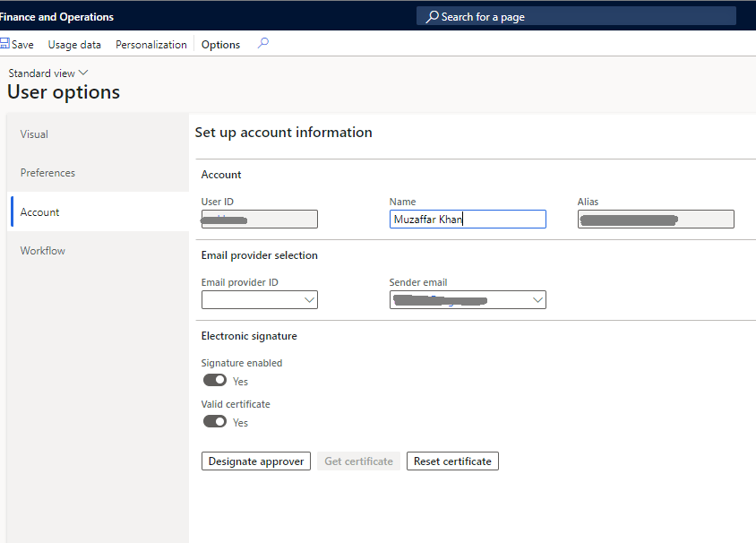Turn off the Signature enabled toggle

coord(214,380)
